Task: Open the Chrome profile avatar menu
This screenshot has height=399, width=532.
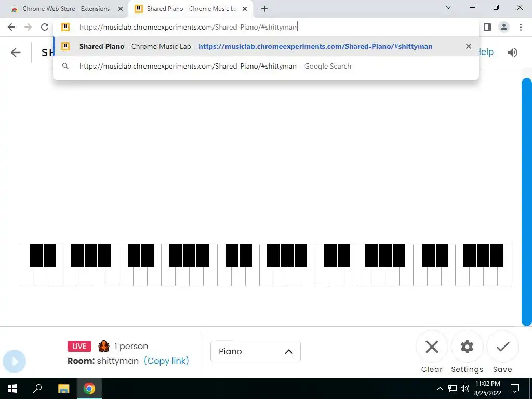Action: tap(504, 27)
